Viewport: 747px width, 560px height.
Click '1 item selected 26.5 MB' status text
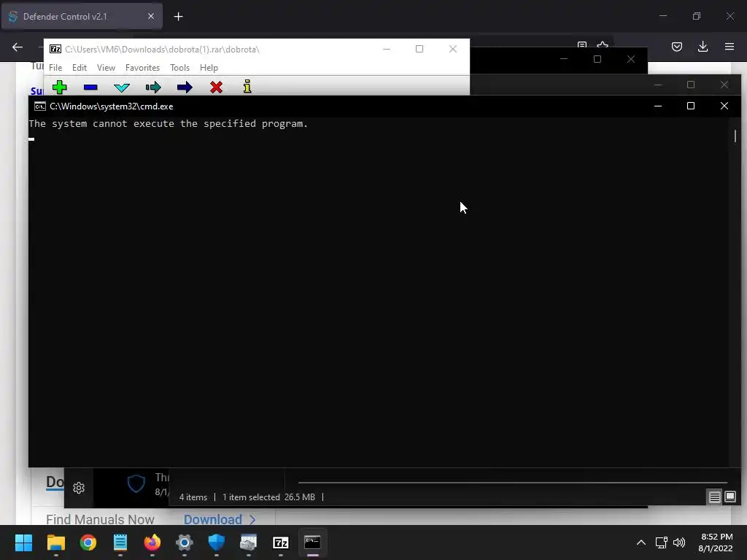(x=268, y=497)
